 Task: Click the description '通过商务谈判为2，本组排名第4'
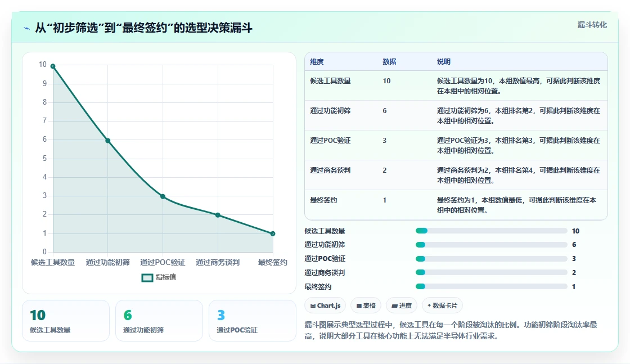(x=518, y=175)
